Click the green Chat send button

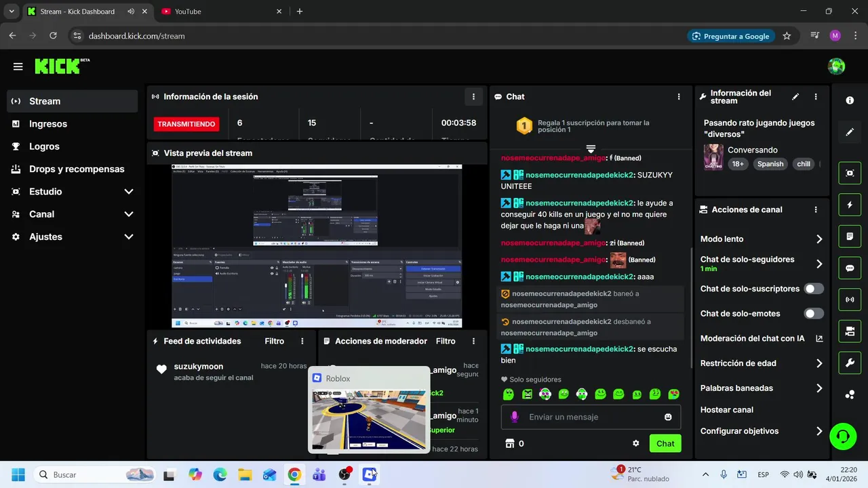tap(665, 443)
